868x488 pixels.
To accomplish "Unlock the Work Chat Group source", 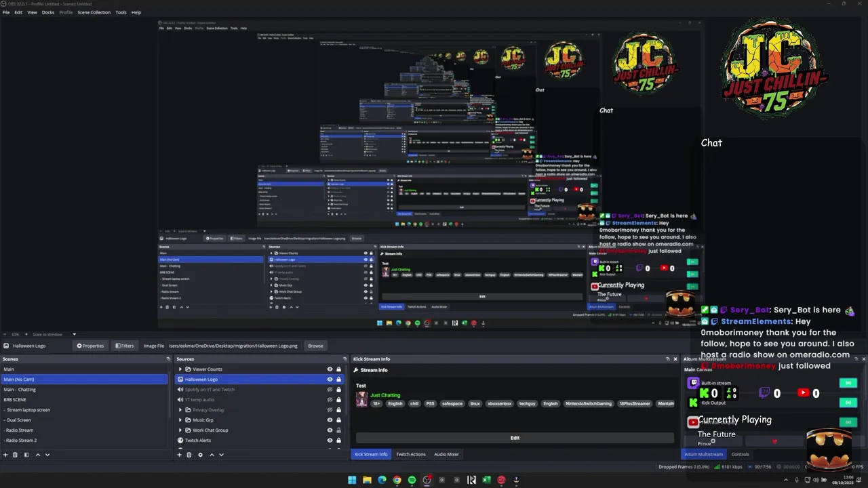I will pyautogui.click(x=338, y=430).
